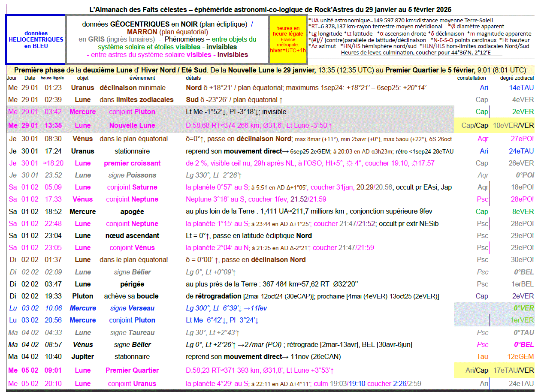
Task: Click '10eVER/VER' zodiac degree cell
Action: pos(514,125)
